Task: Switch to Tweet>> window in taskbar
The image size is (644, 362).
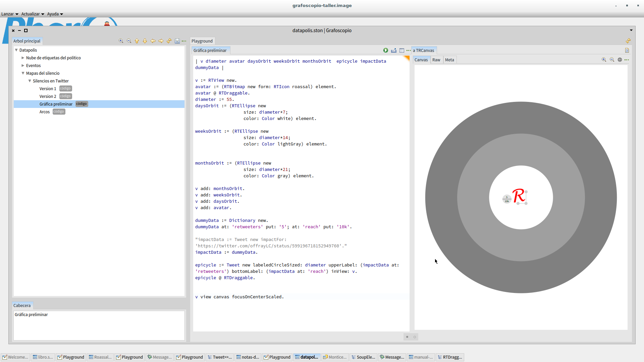Action: pos(220,357)
